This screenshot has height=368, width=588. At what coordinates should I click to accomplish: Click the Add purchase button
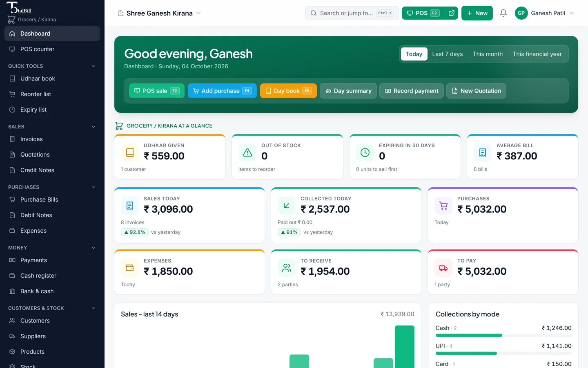222,91
